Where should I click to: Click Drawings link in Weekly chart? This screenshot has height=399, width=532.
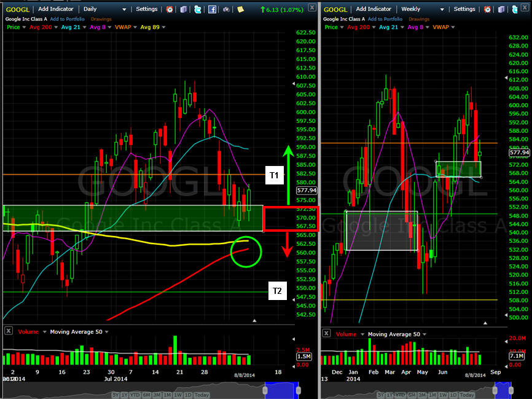(419, 19)
